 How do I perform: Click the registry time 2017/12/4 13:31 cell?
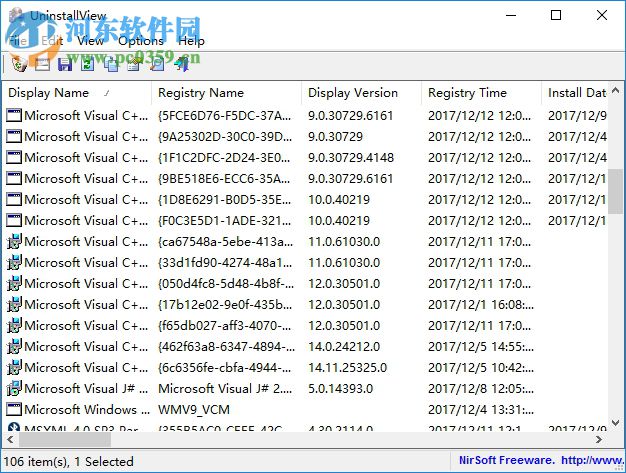(x=481, y=410)
